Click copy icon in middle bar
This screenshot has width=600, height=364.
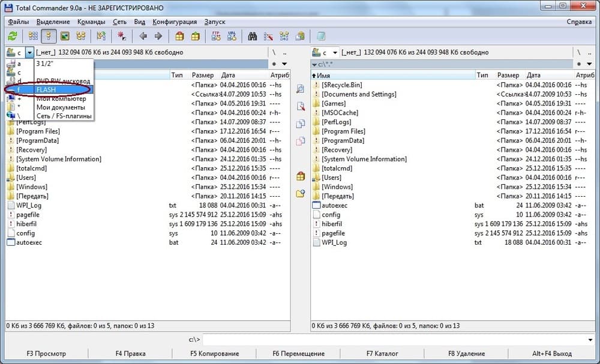pyautogui.click(x=301, y=124)
